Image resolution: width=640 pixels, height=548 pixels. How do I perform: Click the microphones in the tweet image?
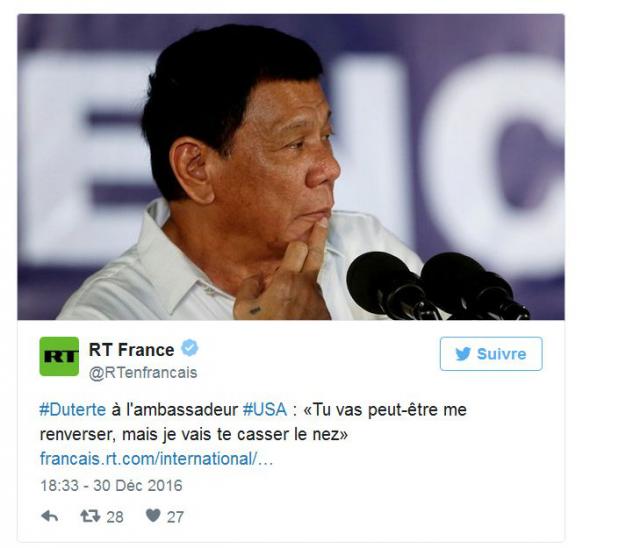(437, 286)
